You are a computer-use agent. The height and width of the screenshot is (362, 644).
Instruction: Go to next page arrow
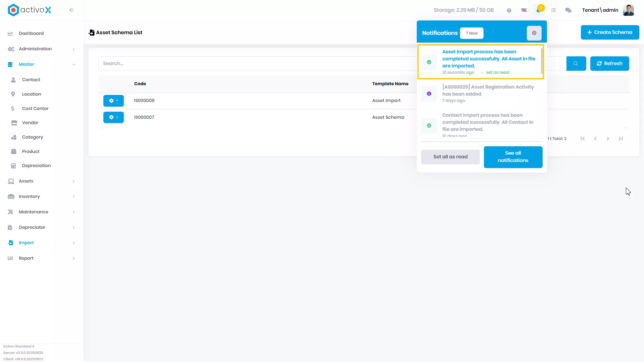[x=608, y=139]
